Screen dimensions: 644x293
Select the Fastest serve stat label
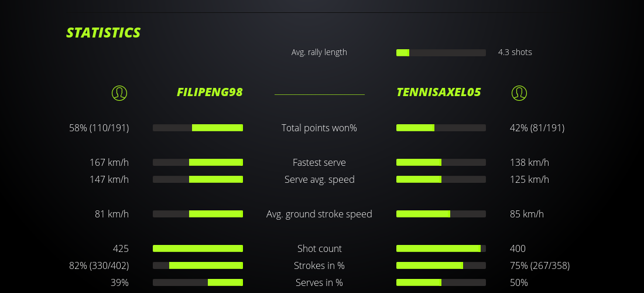point(319,162)
